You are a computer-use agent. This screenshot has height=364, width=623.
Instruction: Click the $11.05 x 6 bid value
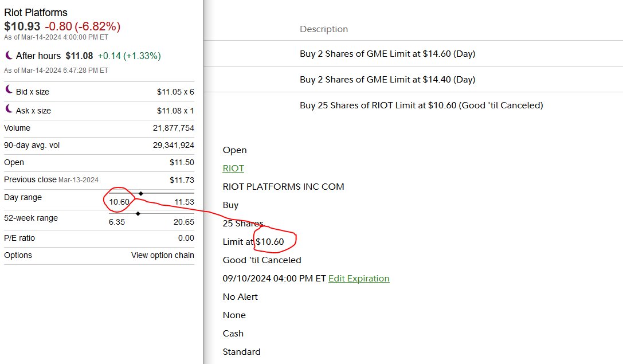click(175, 92)
